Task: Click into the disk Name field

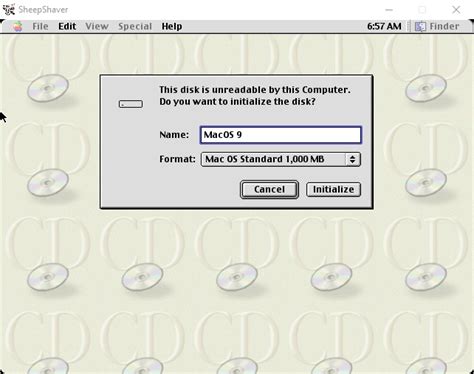Action: click(281, 135)
